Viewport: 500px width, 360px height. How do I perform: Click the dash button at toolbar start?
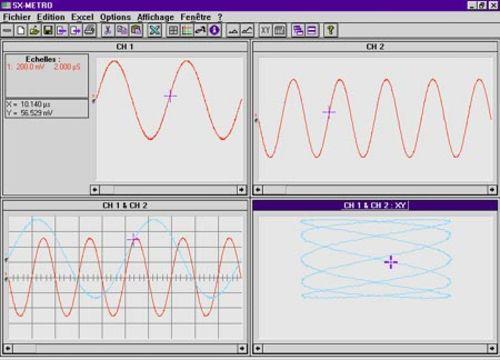[7, 30]
